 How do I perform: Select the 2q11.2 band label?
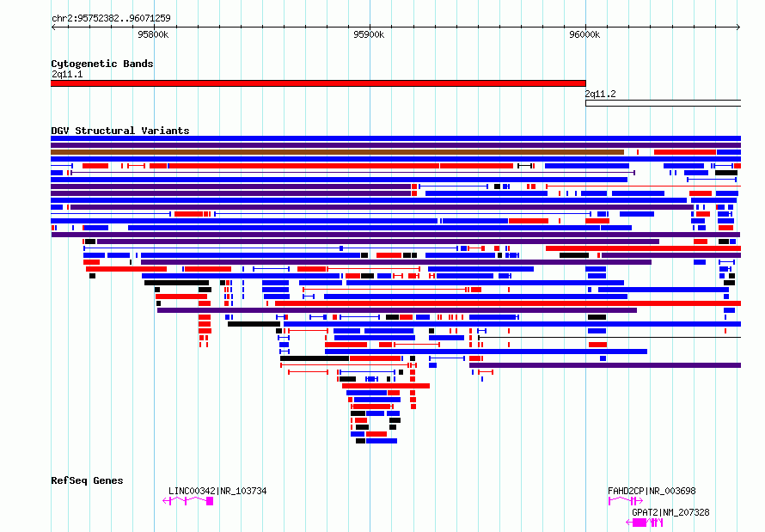pyautogui.click(x=601, y=95)
